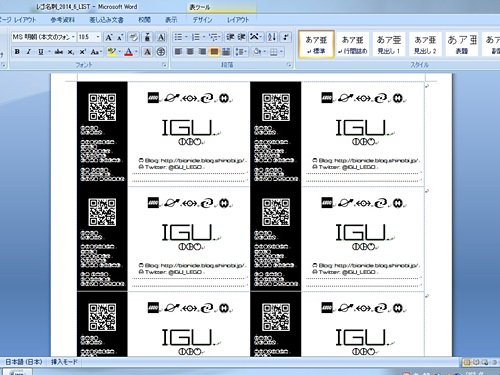This screenshot has width=500, height=375.
Task: Toggle subscript formatting
Action: pyautogui.click(x=70, y=52)
